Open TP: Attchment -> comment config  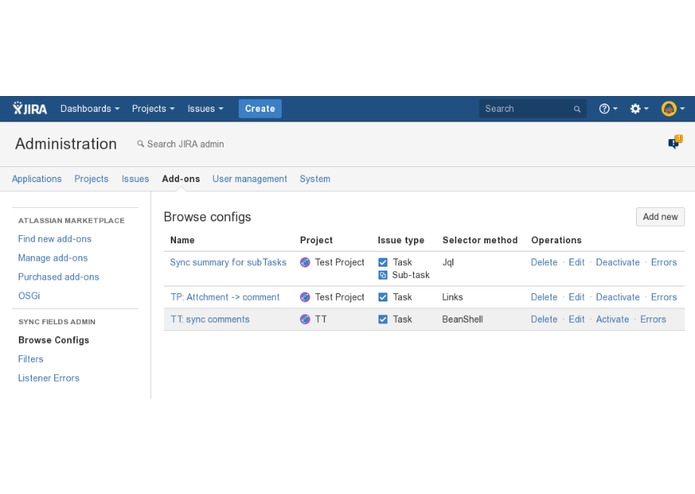click(225, 297)
